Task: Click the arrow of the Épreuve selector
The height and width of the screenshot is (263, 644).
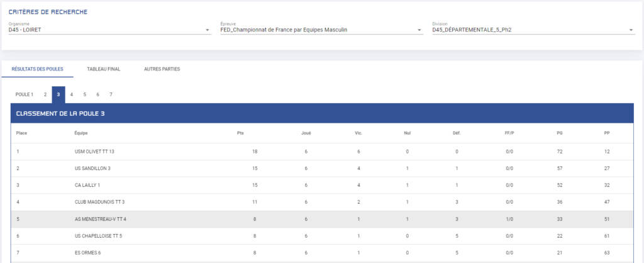Action: [419, 30]
